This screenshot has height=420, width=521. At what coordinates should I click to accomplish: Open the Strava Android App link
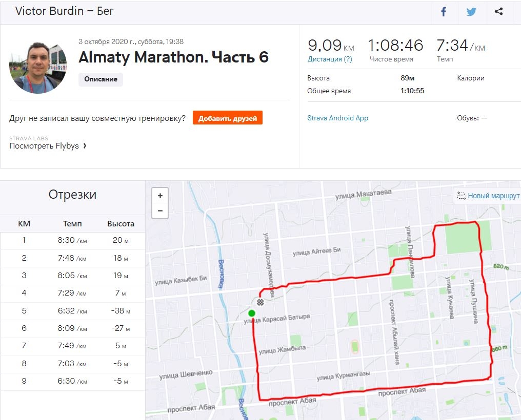337,118
